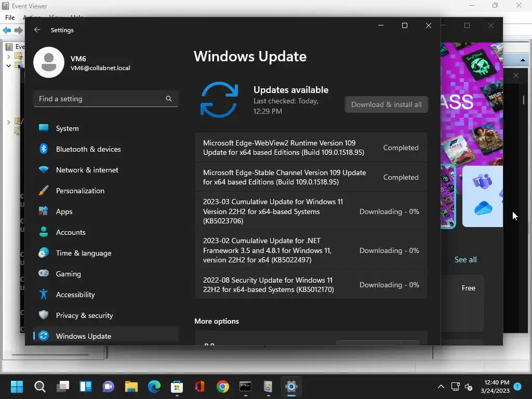
Task: Open File Explorer from taskbar
Action: pos(131,387)
